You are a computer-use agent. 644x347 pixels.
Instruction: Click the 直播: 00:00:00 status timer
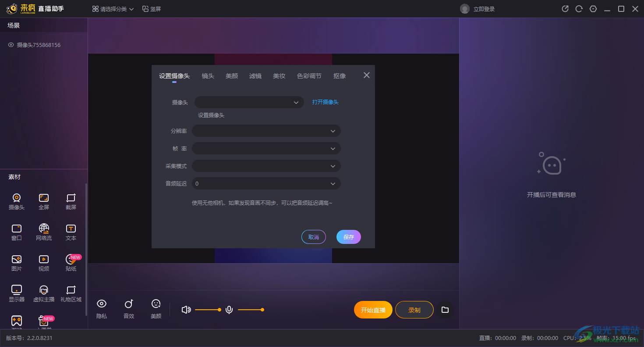click(498, 338)
